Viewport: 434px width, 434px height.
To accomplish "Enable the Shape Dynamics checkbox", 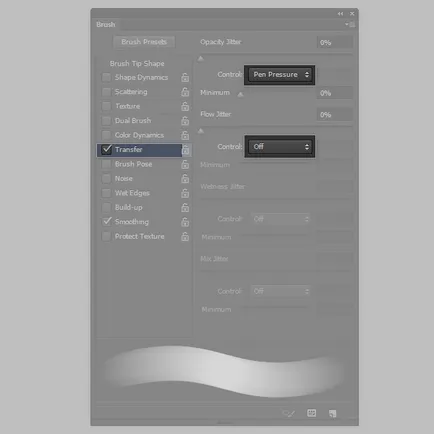I will 106,77.
